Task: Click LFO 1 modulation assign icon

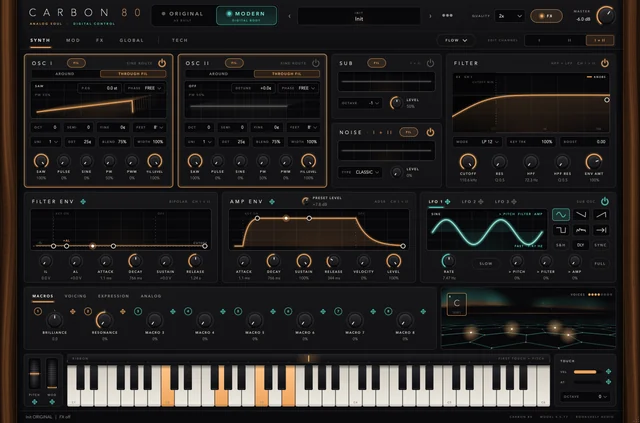Action: 448,201
